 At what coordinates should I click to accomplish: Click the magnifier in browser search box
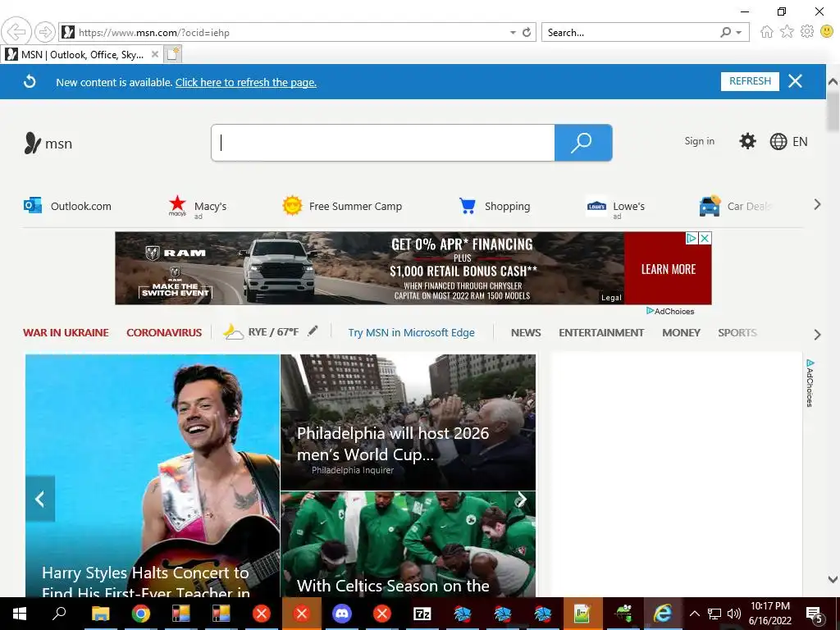tap(725, 33)
